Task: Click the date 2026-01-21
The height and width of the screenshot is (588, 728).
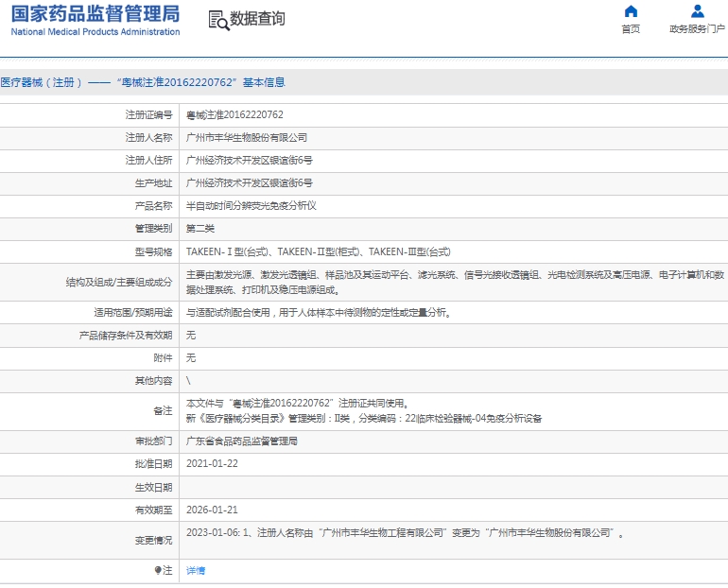Action: [x=212, y=510]
